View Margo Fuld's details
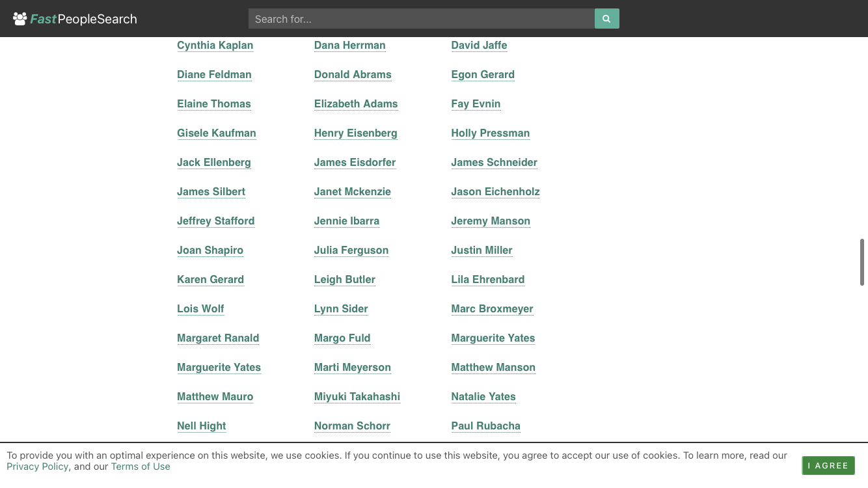 click(x=342, y=338)
